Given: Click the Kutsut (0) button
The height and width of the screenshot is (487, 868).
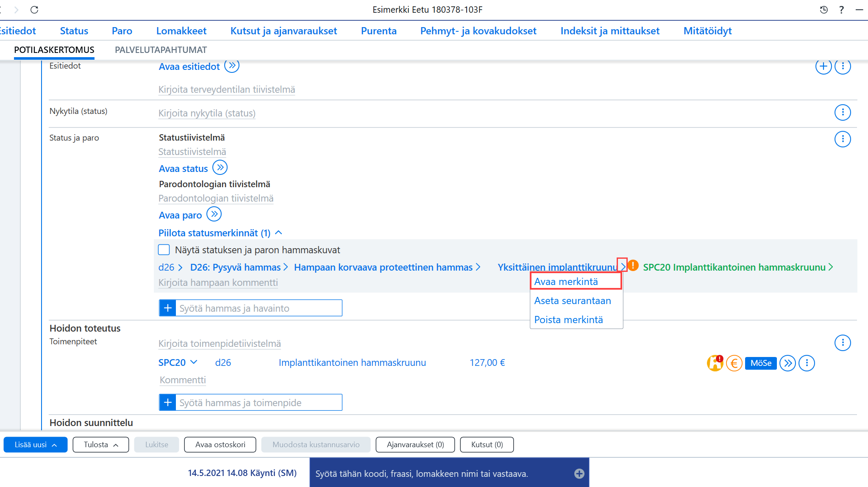Looking at the screenshot, I should coord(487,445).
